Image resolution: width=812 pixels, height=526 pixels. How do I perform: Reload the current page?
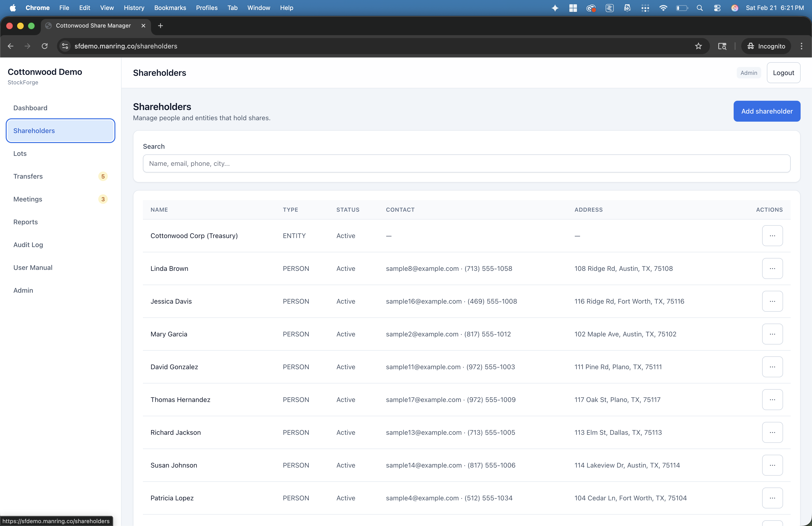[x=44, y=46]
